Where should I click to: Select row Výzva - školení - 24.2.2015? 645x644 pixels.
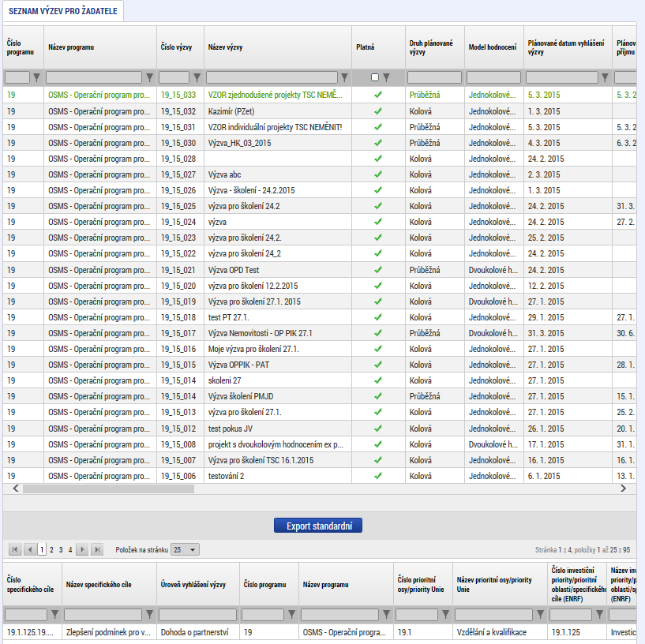coord(320,190)
